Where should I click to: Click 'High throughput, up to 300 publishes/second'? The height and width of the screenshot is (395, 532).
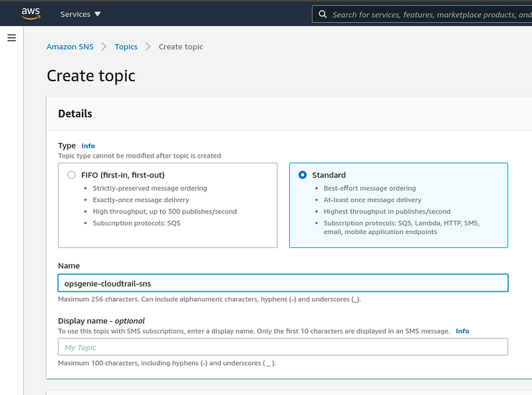[165, 211]
